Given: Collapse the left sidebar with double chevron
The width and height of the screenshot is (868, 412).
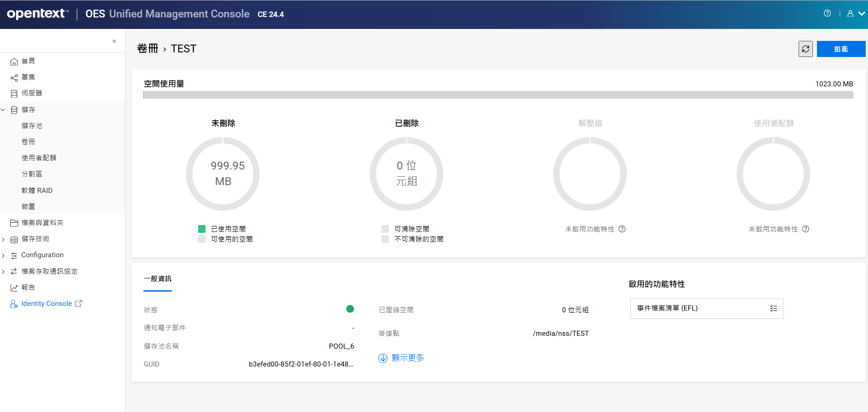Looking at the screenshot, I should point(114,41).
